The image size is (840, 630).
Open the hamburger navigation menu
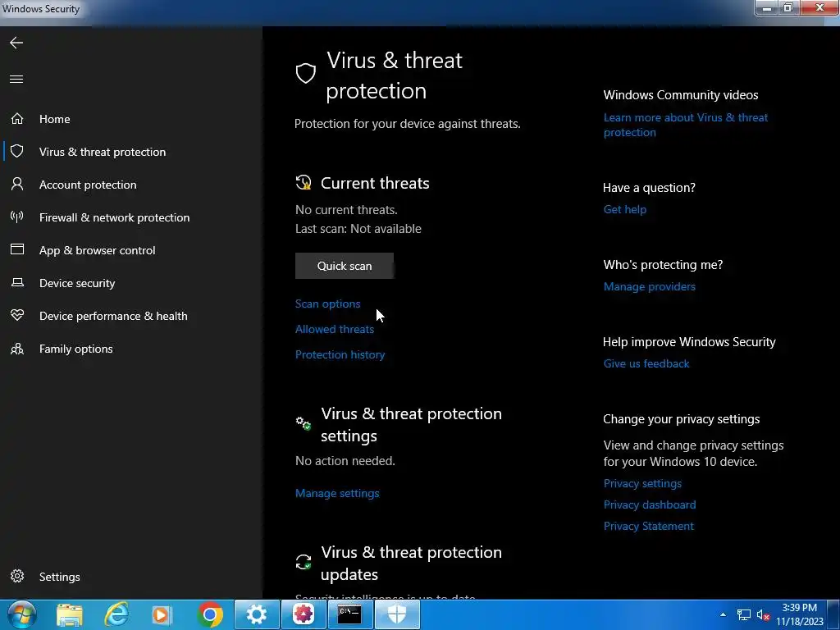[16, 80]
